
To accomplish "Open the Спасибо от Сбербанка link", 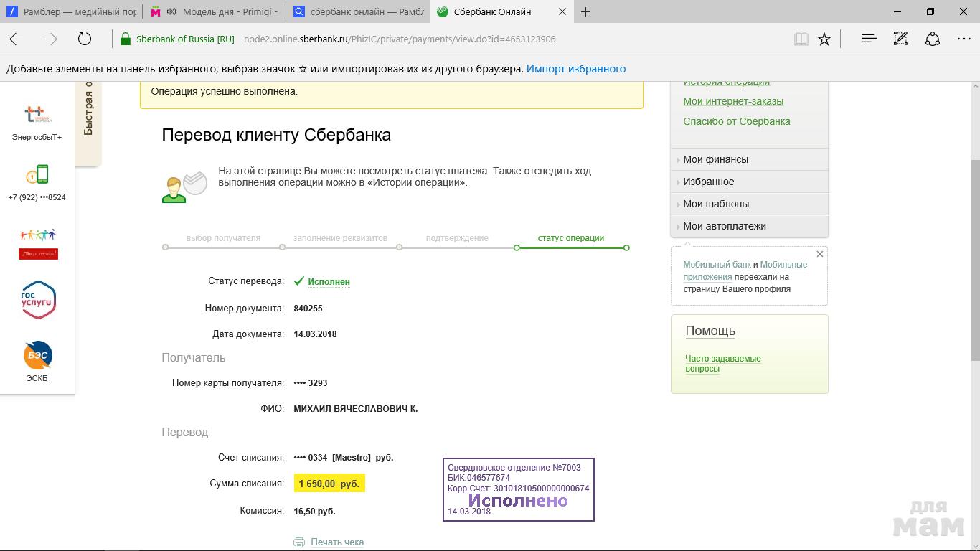I will tap(736, 121).
